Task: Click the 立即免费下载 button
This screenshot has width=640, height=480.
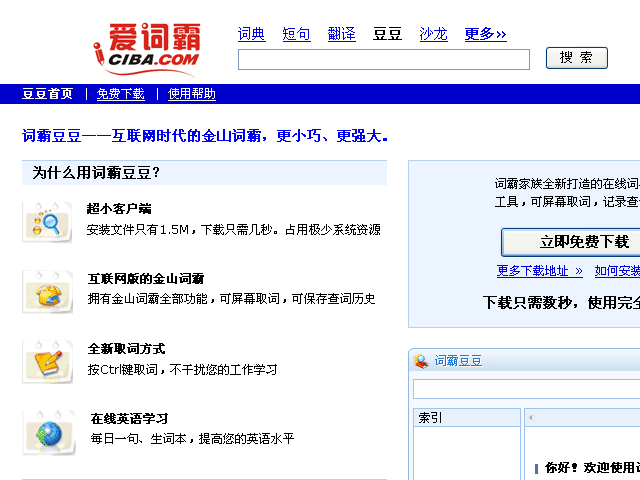Action: click(x=571, y=242)
